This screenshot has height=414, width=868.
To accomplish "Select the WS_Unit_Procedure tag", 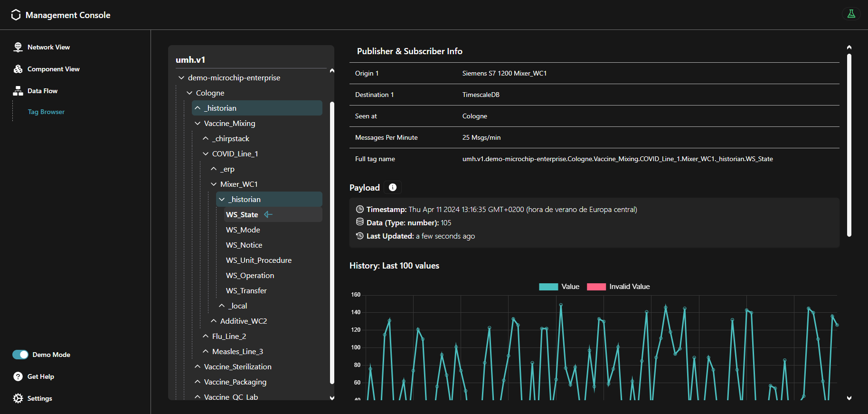I will 258,260.
